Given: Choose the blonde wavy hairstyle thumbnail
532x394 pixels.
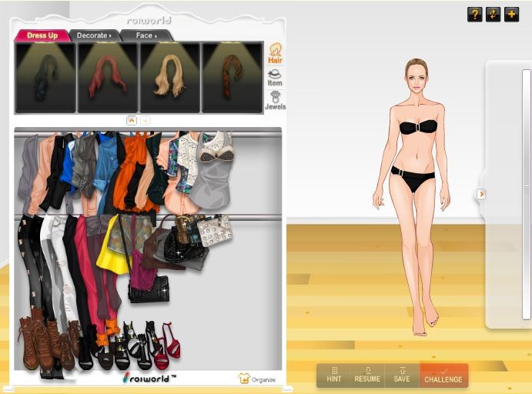Looking at the screenshot, I should pos(169,77).
